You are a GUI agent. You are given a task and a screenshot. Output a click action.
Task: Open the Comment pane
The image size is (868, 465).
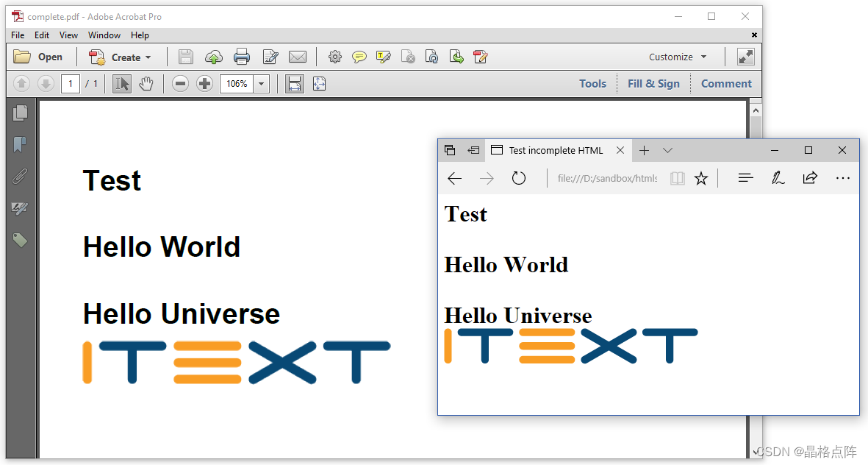(726, 84)
